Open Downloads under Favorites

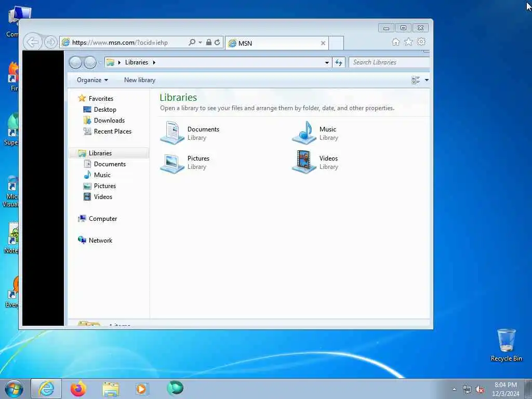pyautogui.click(x=109, y=121)
